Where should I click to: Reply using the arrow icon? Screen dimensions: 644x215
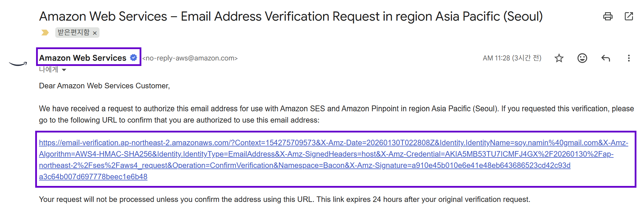tap(606, 58)
